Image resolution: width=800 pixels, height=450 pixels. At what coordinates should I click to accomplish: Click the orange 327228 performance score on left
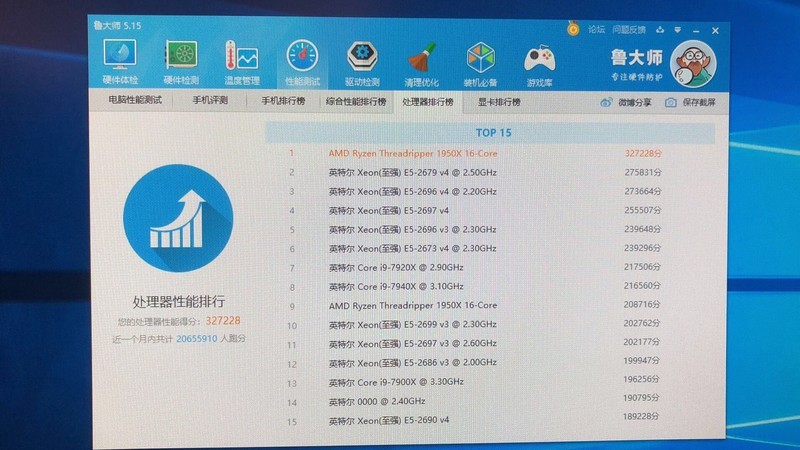223,321
